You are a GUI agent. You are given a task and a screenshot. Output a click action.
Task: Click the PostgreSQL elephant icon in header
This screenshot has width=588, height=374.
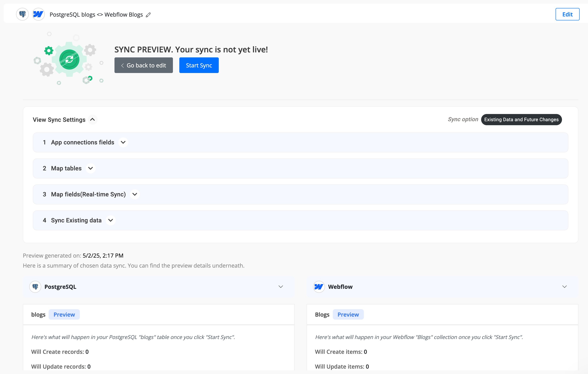click(22, 14)
